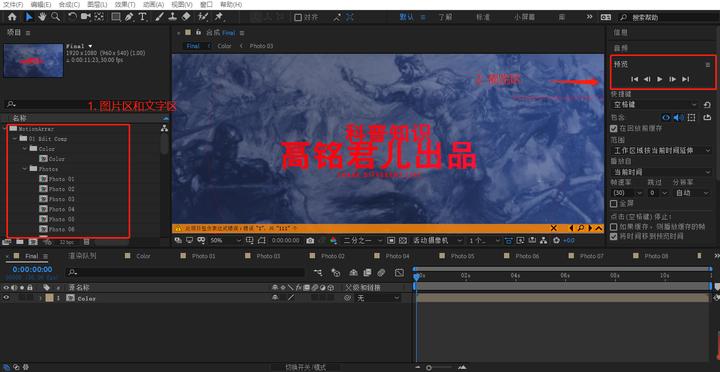Image resolution: width=720 pixels, height=372 pixels.
Task: Open the 当前时间 play-from dropdown
Action: pyautogui.click(x=662, y=172)
